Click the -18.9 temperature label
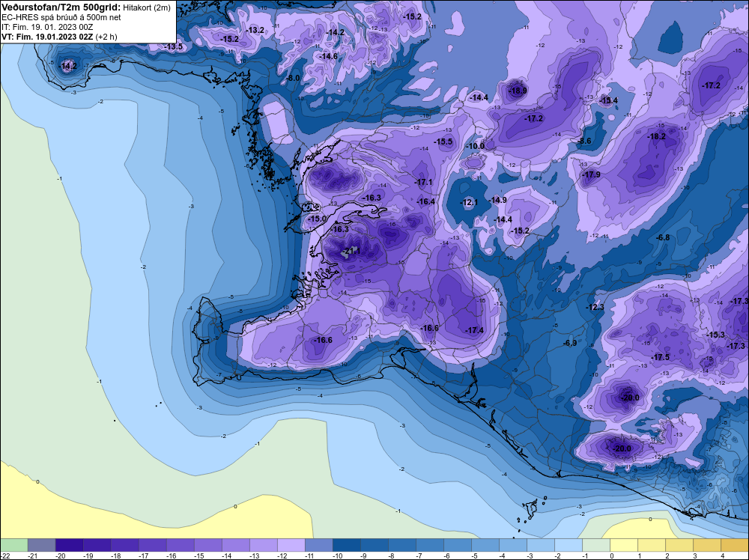The width and height of the screenshot is (749, 560). 518,91
